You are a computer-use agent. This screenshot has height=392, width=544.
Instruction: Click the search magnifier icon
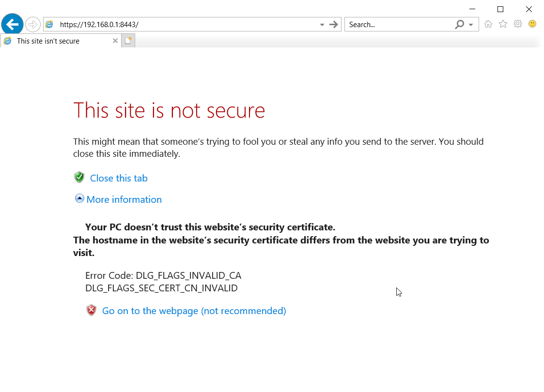[x=459, y=25]
